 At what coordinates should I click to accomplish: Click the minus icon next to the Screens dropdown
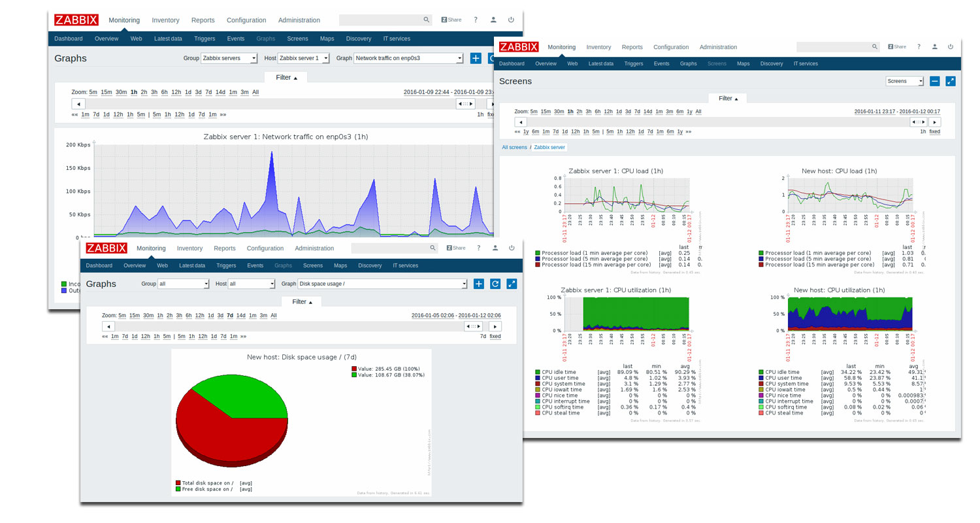(x=934, y=81)
